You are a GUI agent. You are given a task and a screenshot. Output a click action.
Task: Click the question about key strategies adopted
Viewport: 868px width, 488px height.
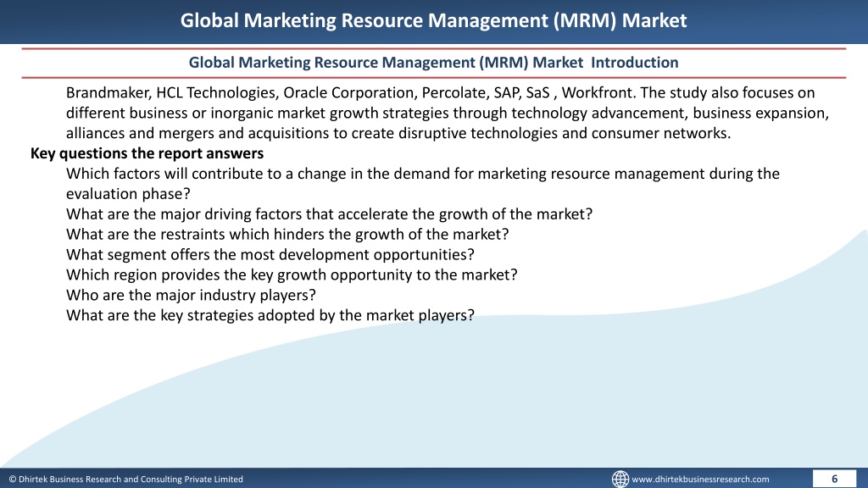pos(270,315)
